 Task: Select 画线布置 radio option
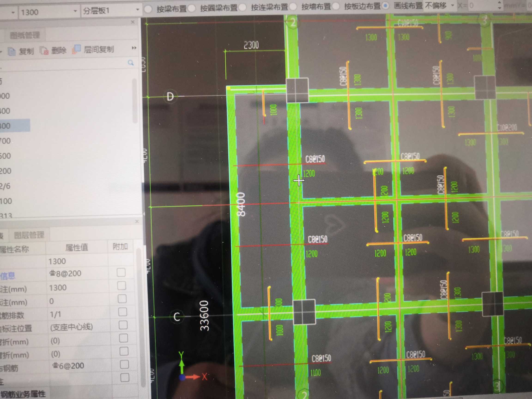[386, 6]
